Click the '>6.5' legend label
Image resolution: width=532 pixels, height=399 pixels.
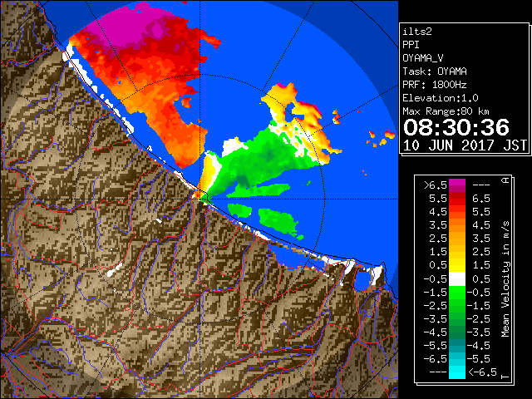(436, 185)
